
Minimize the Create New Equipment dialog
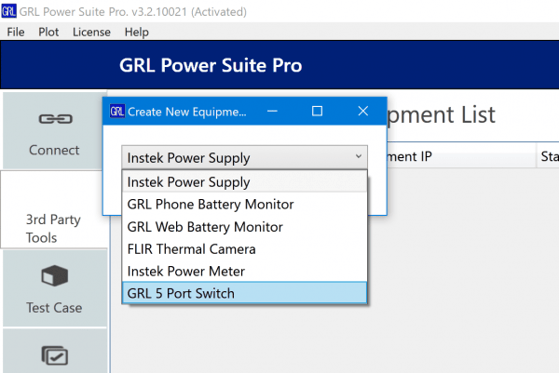272,111
